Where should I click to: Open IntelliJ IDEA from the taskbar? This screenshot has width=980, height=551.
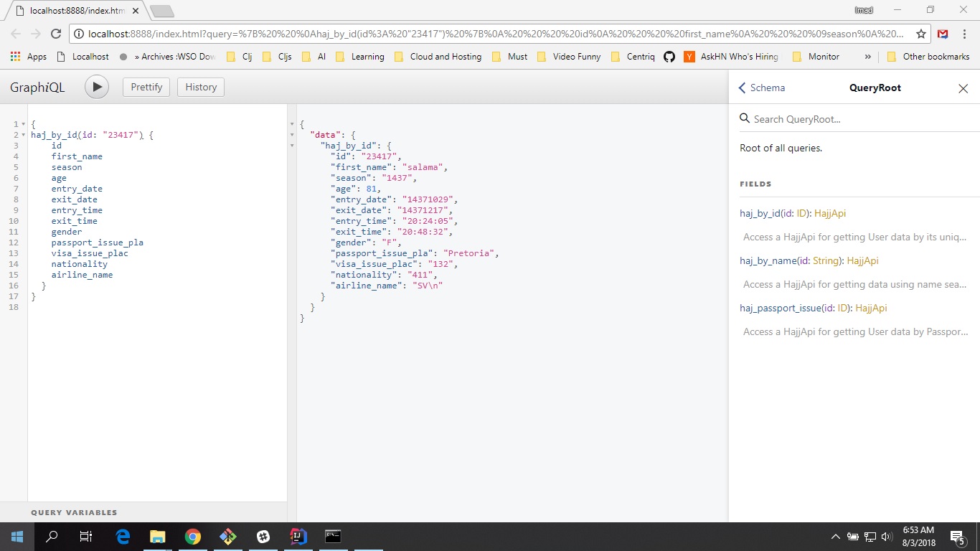[x=298, y=536]
